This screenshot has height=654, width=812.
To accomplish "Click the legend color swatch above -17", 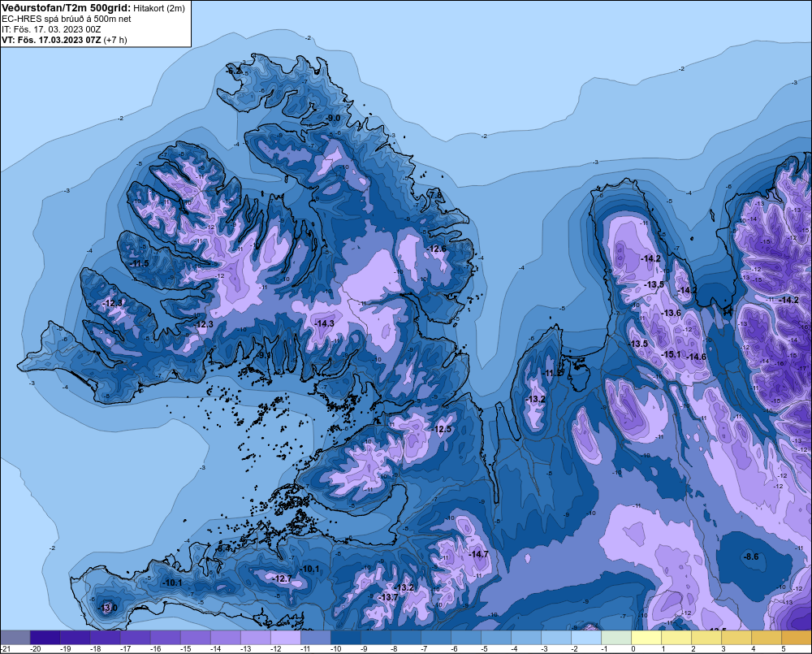I will [135, 637].
